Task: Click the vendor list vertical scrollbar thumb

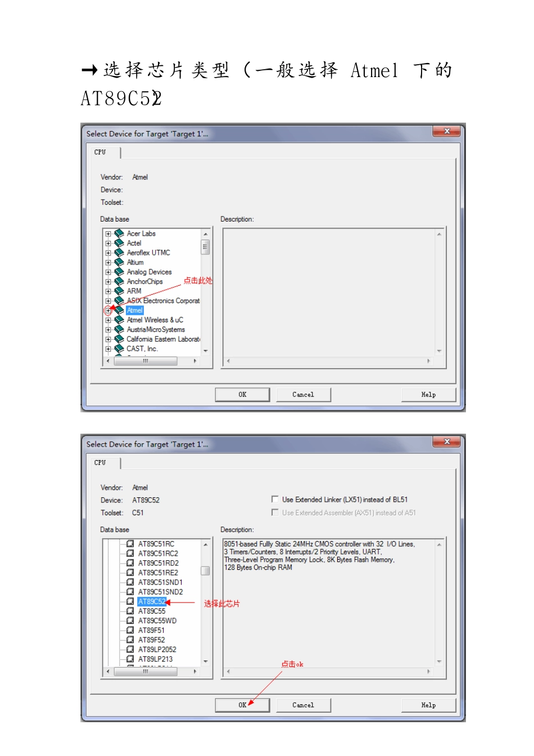Action: [205, 247]
